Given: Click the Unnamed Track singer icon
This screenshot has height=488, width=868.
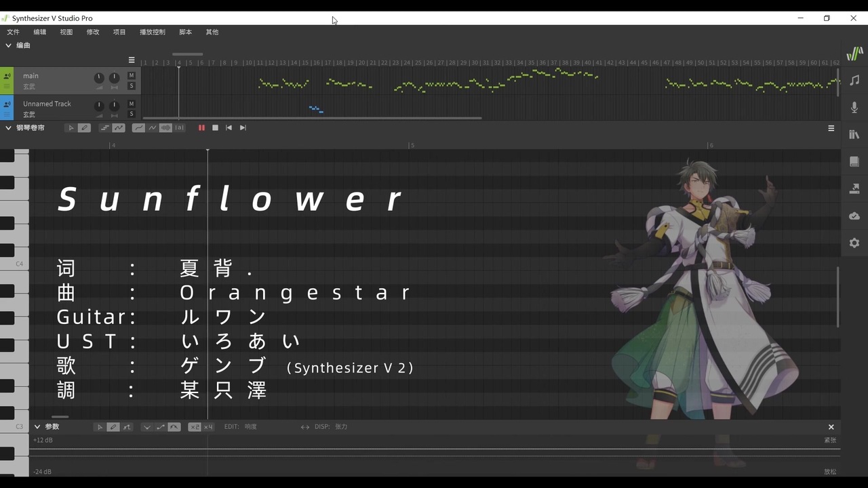Looking at the screenshot, I should pos(7,105).
